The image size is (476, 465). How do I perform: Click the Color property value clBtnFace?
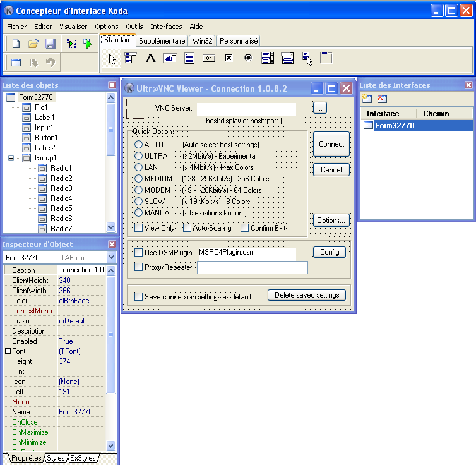81,301
